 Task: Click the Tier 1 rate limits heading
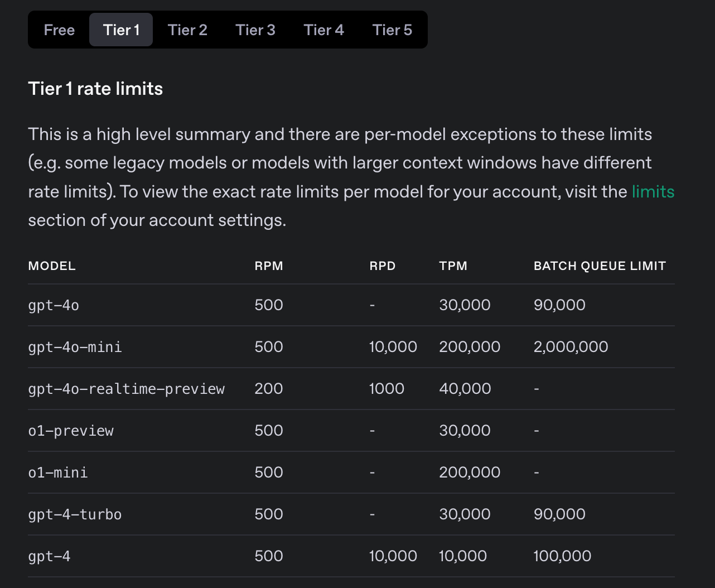pyautogui.click(x=95, y=89)
